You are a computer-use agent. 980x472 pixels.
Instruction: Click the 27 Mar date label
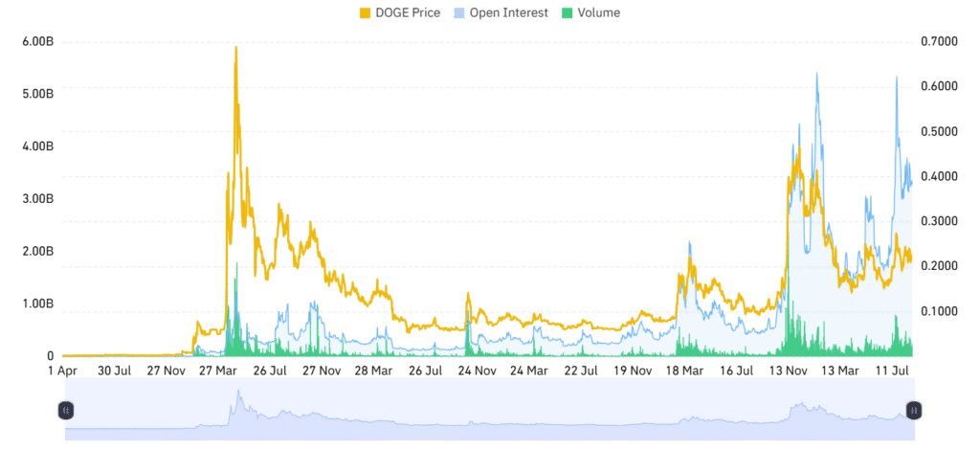pyautogui.click(x=217, y=371)
